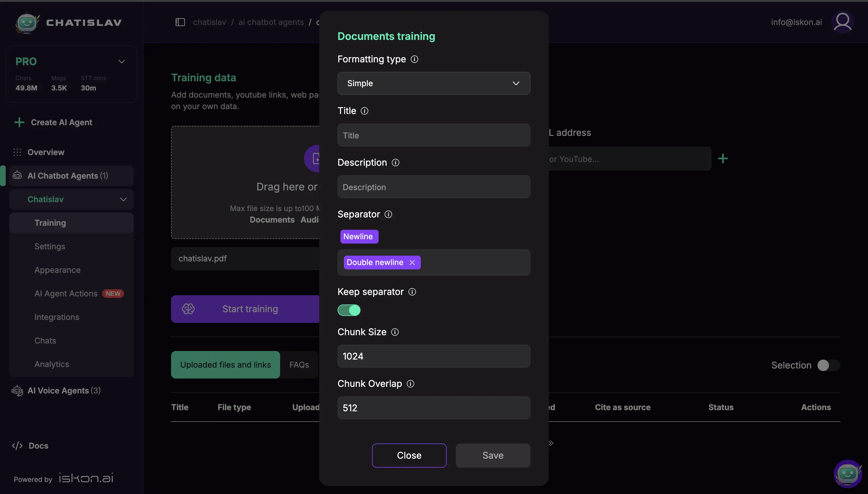
Task: Click the Drag here upload drop zone
Action: (x=245, y=182)
